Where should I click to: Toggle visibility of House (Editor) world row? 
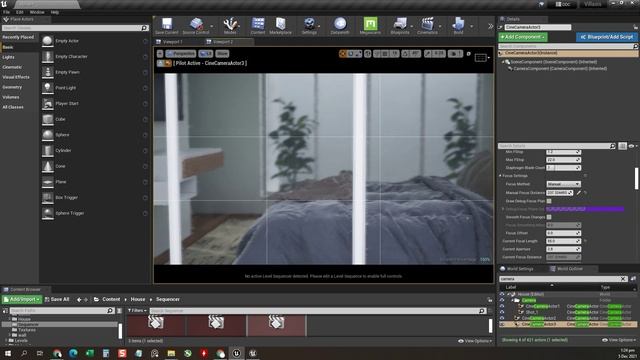502,294
